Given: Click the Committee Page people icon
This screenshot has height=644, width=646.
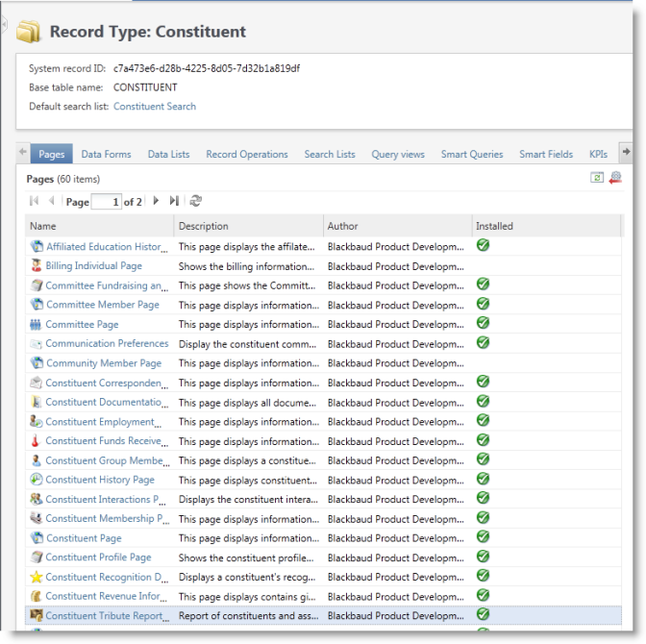Looking at the screenshot, I should 37,325.
